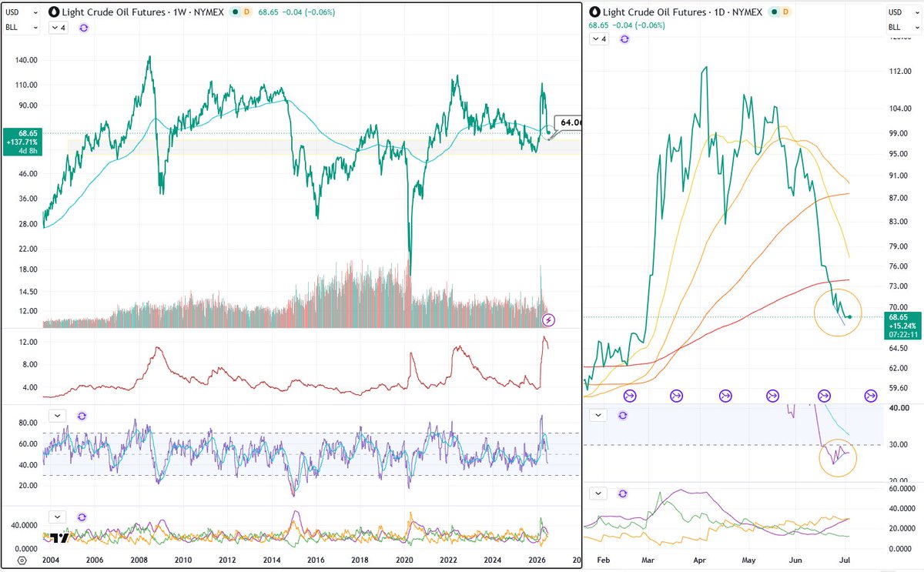Click the 12.00 label on weekly ATR pane scale
Viewport: 924px width, 572px height.
coord(28,342)
